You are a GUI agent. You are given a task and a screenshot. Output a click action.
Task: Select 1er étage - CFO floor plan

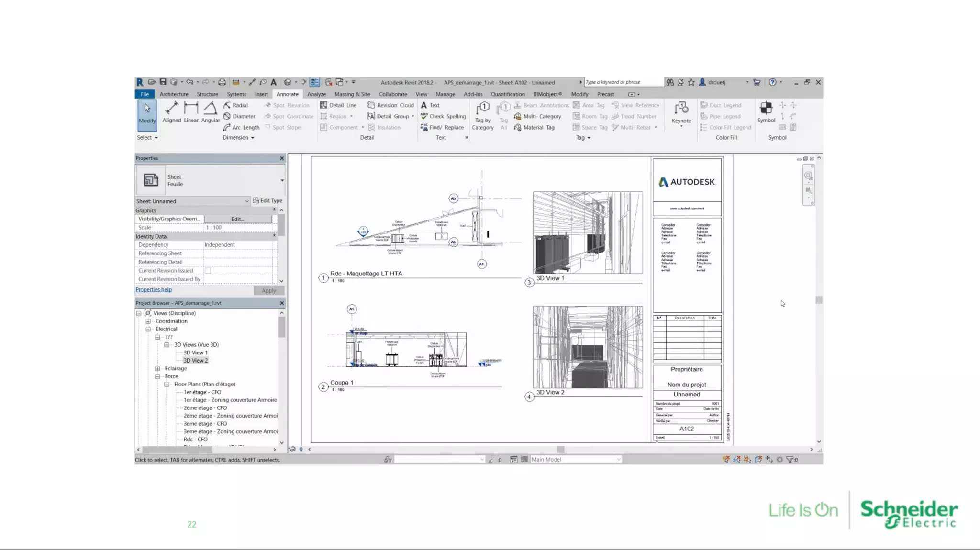pyautogui.click(x=202, y=392)
